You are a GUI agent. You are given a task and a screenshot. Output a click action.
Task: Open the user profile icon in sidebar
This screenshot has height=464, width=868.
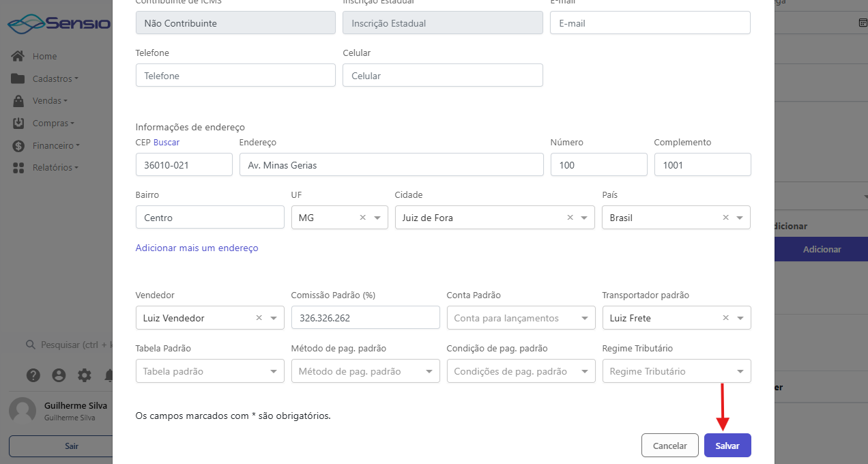point(59,375)
